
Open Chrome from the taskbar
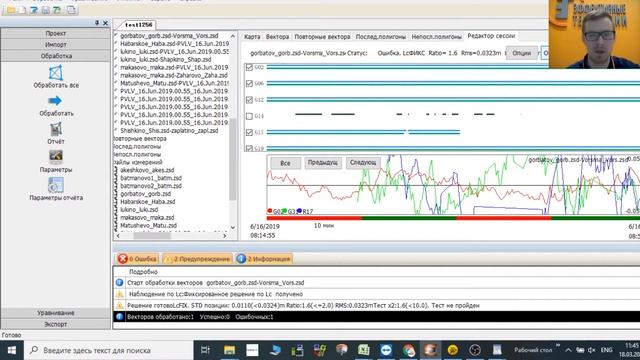[408, 350]
